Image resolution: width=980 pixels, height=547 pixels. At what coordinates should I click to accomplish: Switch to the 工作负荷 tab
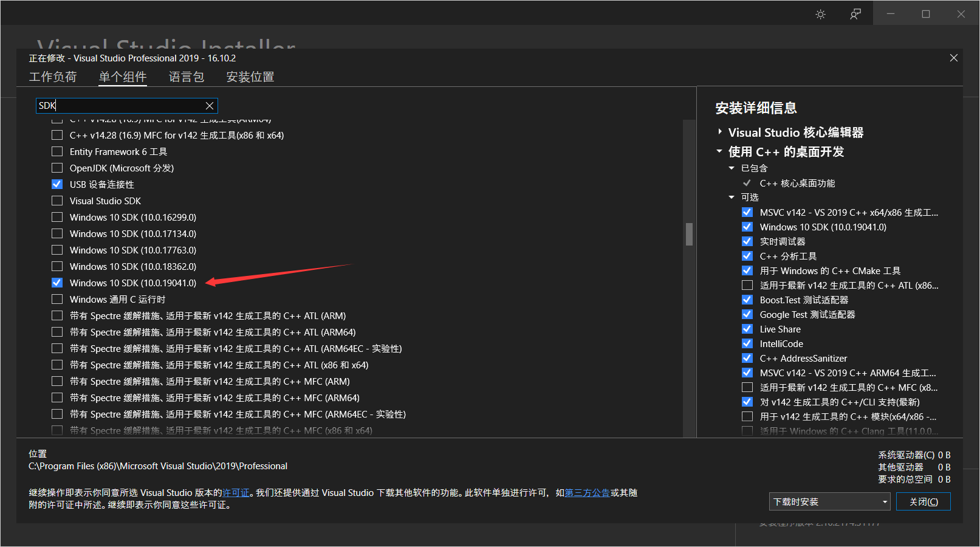click(53, 77)
